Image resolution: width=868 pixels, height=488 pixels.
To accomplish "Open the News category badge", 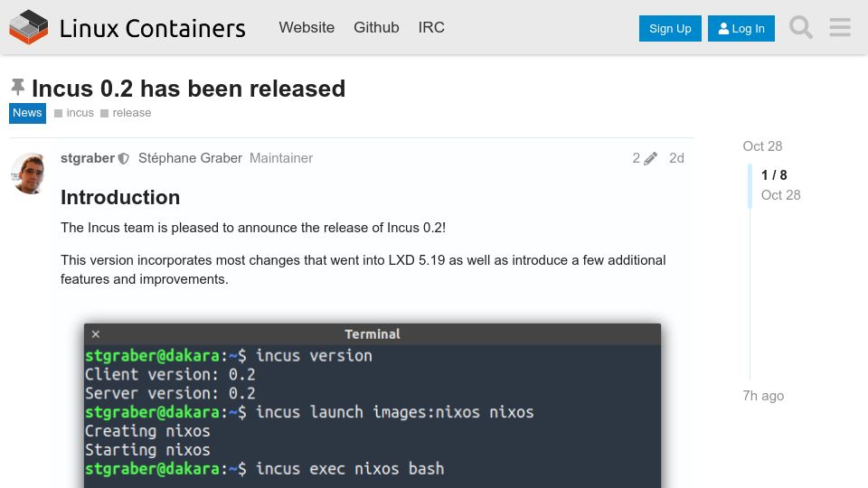I will click(x=27, y=113).
